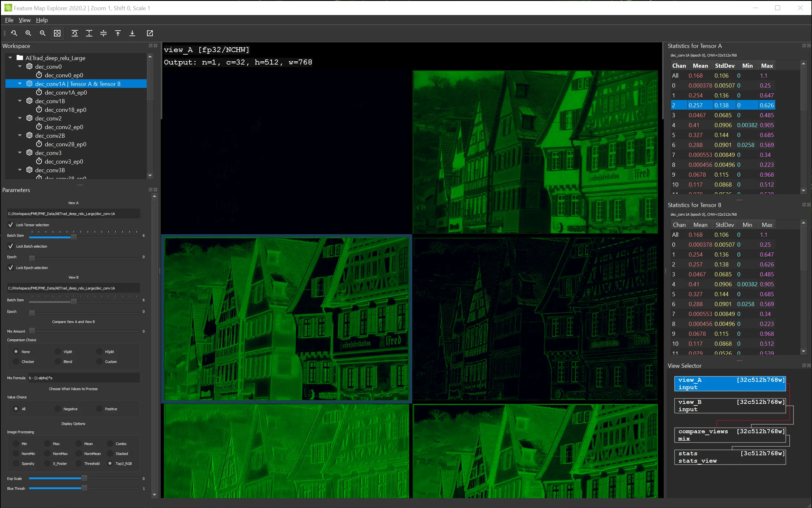The image size is (812, 508).
Task: Collapse the dec_conv1B tree node
Action: tap(20, 101)
